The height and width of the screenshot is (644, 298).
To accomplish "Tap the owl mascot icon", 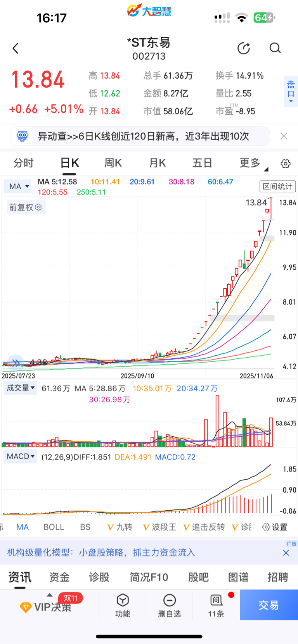I will tap(23, 136).
